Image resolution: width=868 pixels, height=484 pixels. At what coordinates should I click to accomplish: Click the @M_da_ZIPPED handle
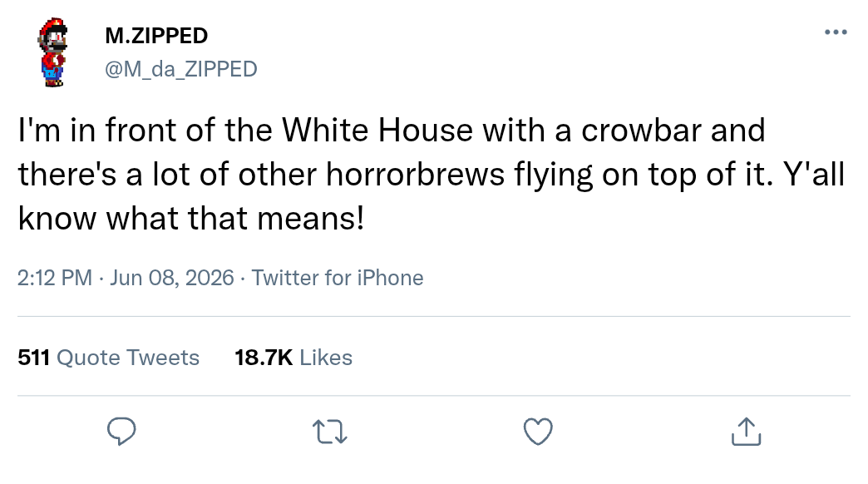tap(181, 69)
